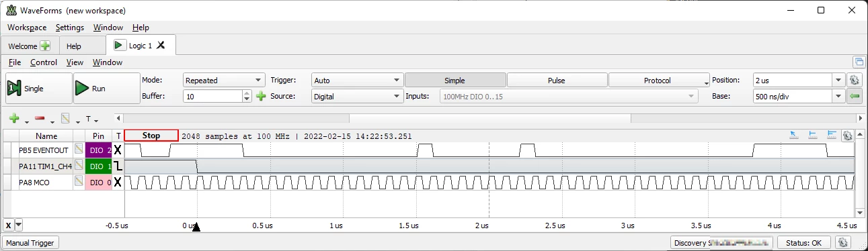Screen dimensions: 868x251
Task: Click the green plus add-channel icon
Action: [14, 119]
